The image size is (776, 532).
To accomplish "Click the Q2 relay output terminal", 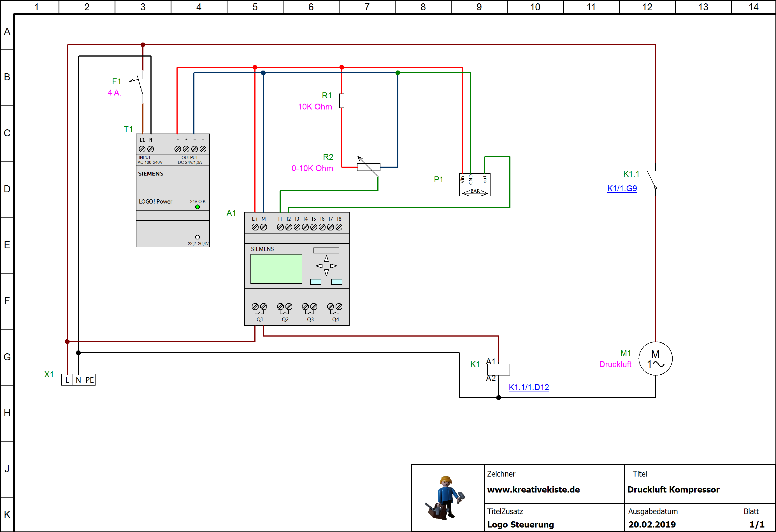I will pos(285,312).
